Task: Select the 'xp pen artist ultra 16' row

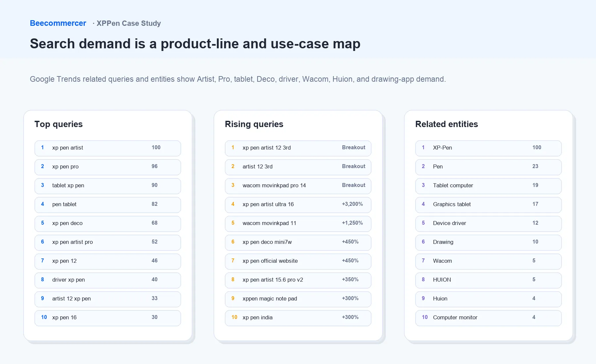Action: [298, 205]
